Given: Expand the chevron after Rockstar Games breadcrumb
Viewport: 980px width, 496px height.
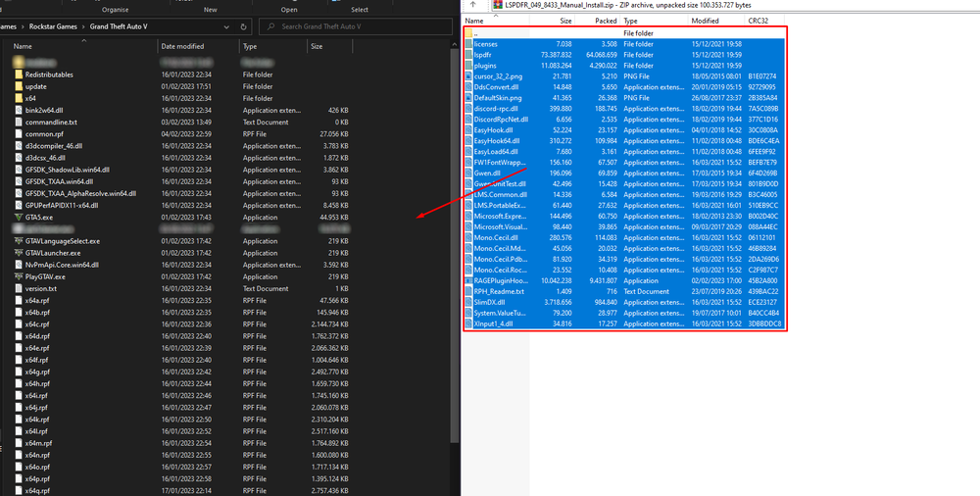Looking at the screenshot, I should click(x=84, y=26).
